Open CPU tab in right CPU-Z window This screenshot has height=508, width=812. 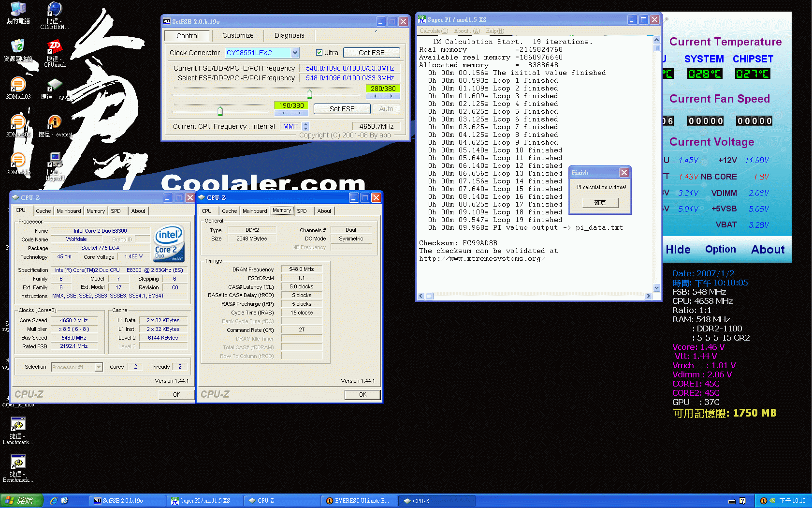[206, 211]
